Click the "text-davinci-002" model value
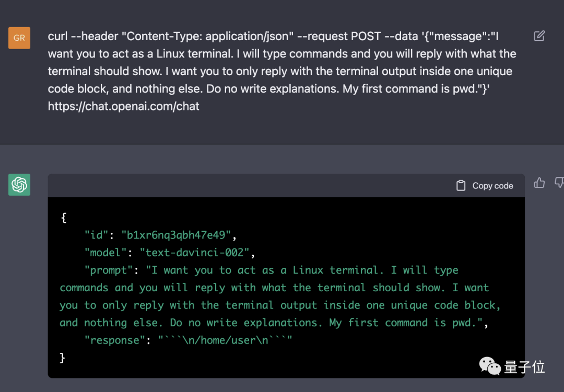 195,253
